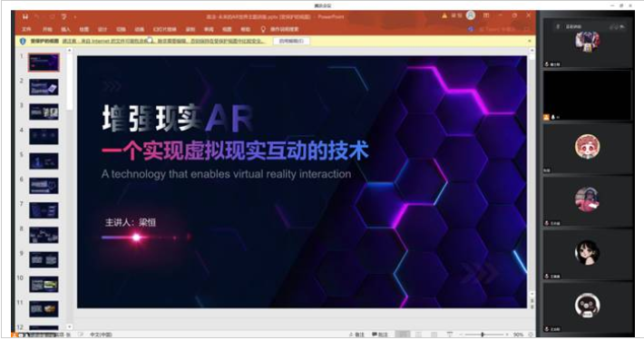Click the Enable Editing button

pos(291,41)
